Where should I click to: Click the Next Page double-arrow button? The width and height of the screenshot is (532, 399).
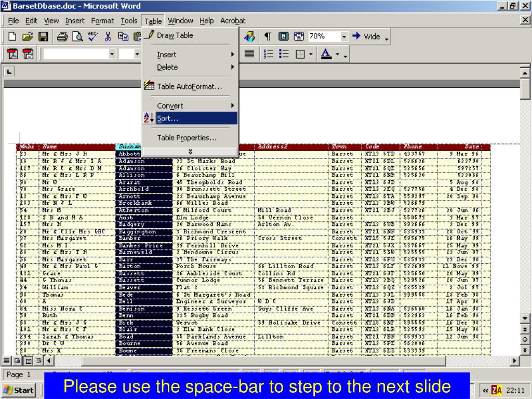point(525,350)
